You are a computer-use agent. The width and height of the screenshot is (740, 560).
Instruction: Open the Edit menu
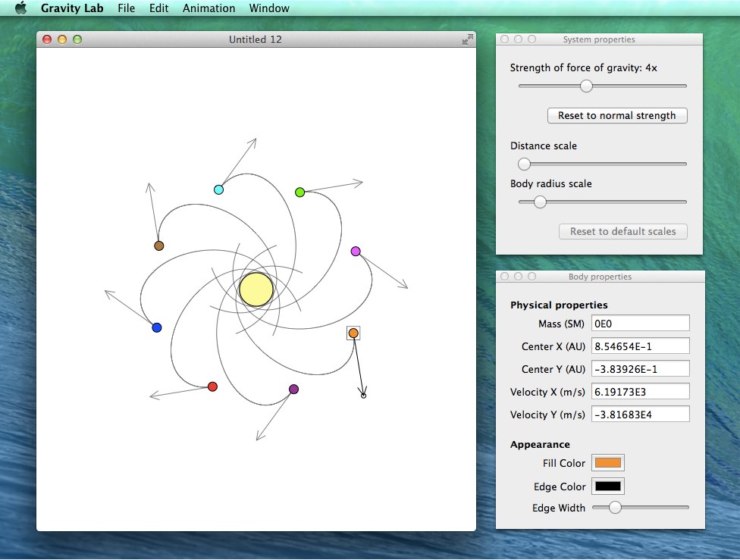pyautogui.click(x=158, y=8)
